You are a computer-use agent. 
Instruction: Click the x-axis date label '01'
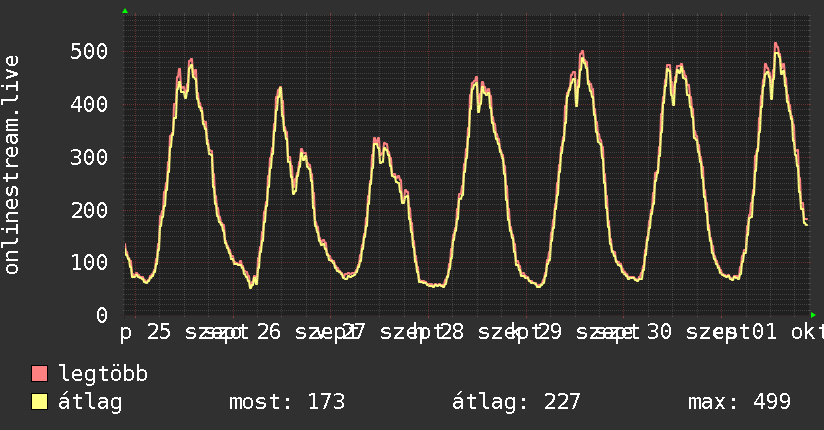[764, 332]
